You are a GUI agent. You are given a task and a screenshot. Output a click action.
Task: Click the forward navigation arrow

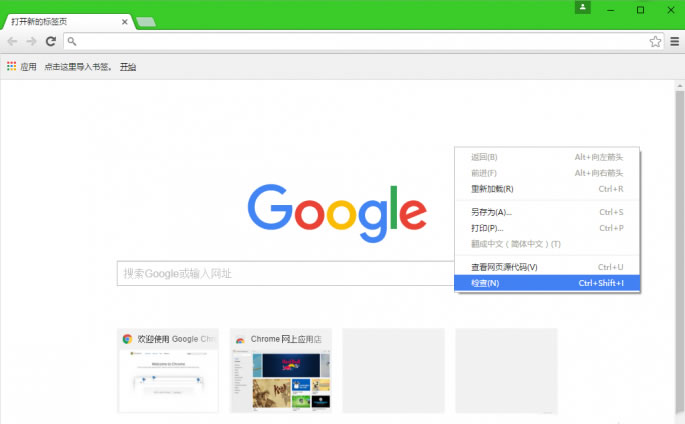point(31,41)
